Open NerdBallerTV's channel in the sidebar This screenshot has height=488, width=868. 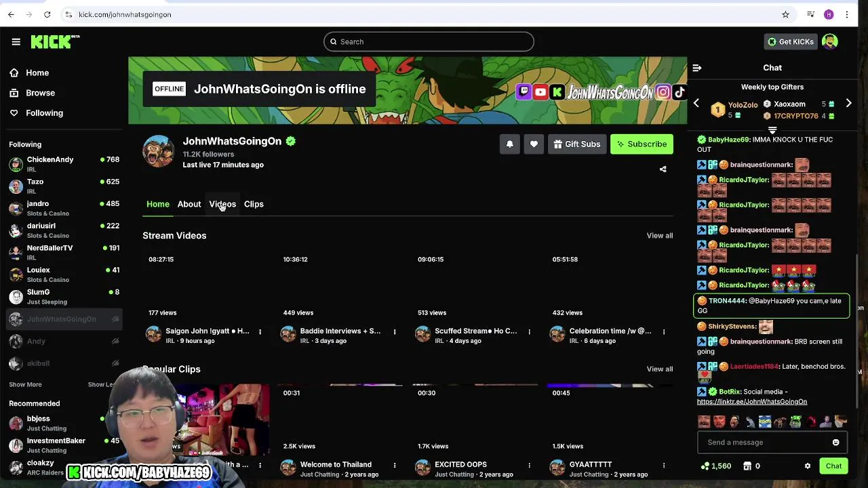(64, 252)
